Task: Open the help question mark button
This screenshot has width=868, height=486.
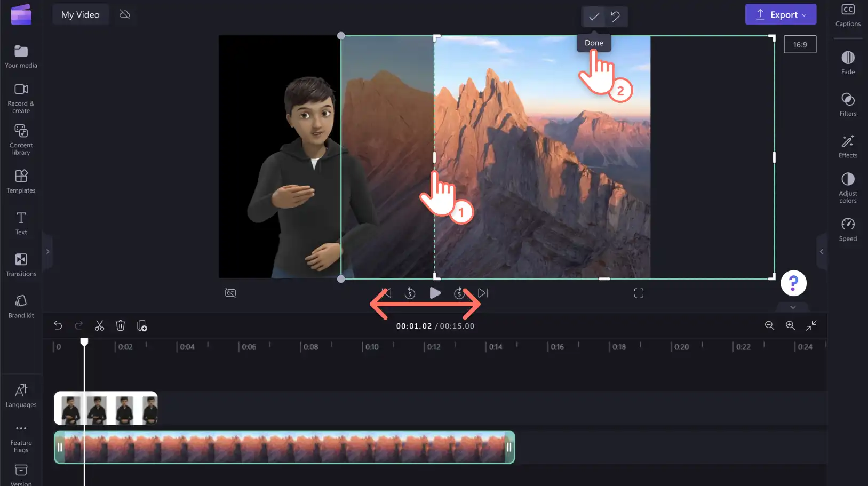Action: [x=793, y=283]
